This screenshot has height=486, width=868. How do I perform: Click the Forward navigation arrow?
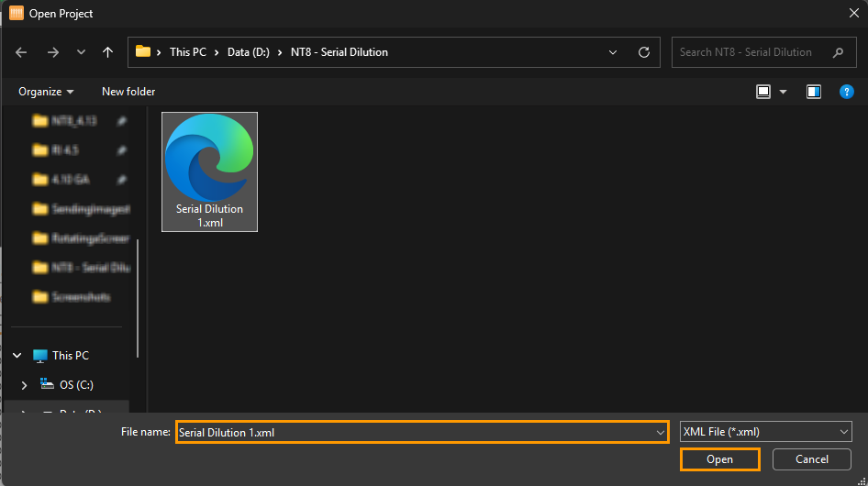click(x=52, y=52)
